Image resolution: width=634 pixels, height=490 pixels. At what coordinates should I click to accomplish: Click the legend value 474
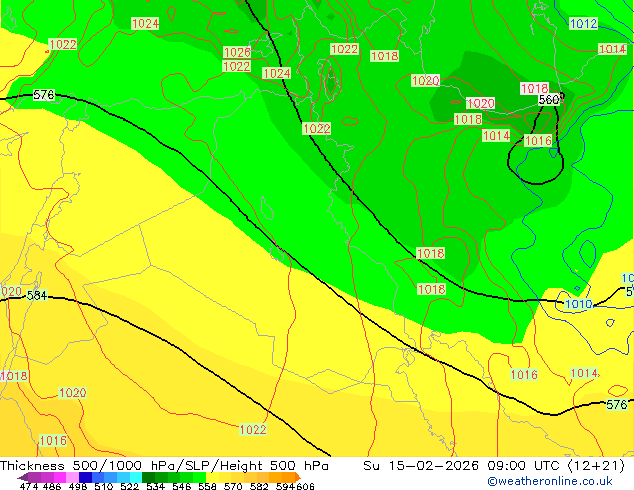[29, 486]
